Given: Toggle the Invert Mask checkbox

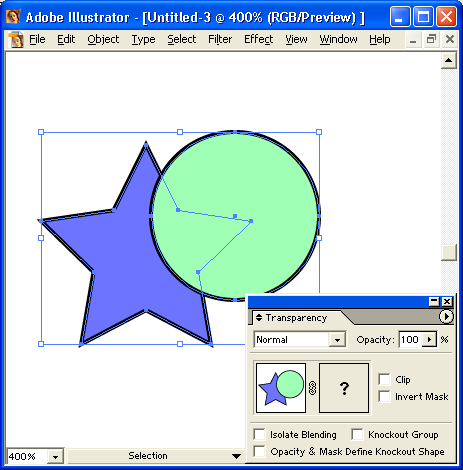Looking at the screenshot, I should coord(384,396).
